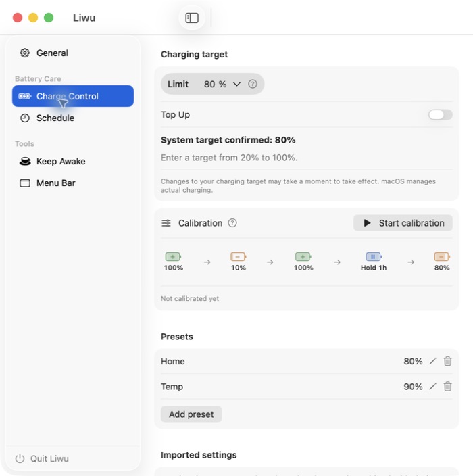Image resolution: width=473 pixels, height=476 pixels.
Task: Open Calibration help question mark
Action: [232, 223]
